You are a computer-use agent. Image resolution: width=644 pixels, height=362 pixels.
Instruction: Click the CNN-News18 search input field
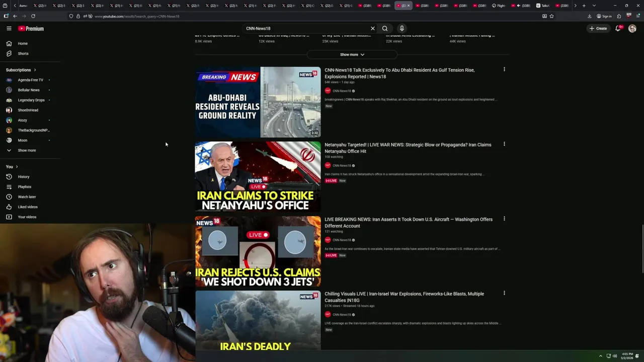[x=306, y=29]
